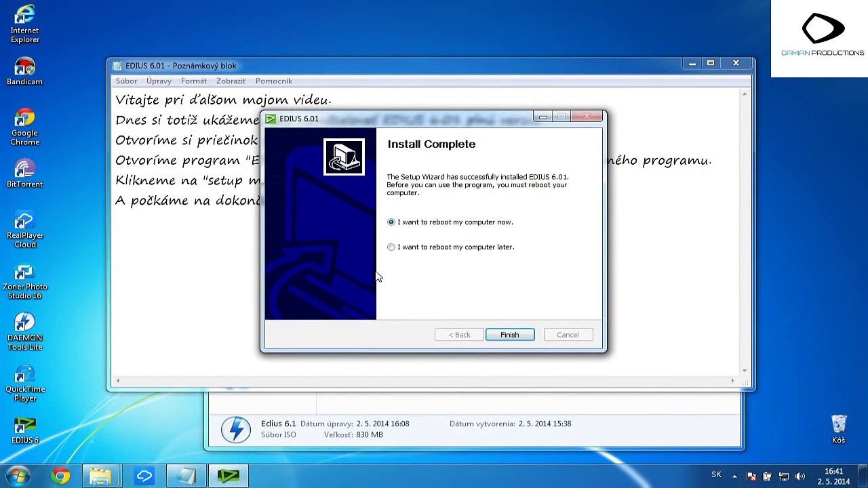The height and width of the screenshot is (488, 868).
Task: Select the Kôš recycle bin icon
Action: pos(839,430)
